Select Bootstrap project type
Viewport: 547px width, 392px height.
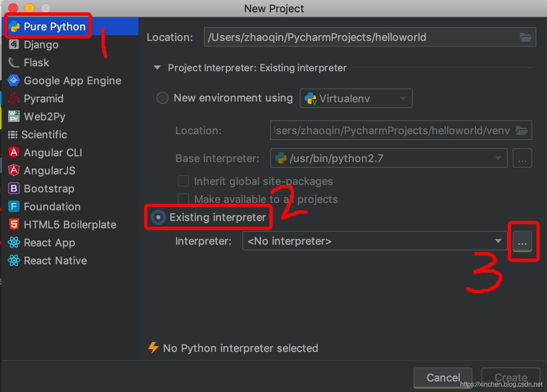tap(70, 188)
